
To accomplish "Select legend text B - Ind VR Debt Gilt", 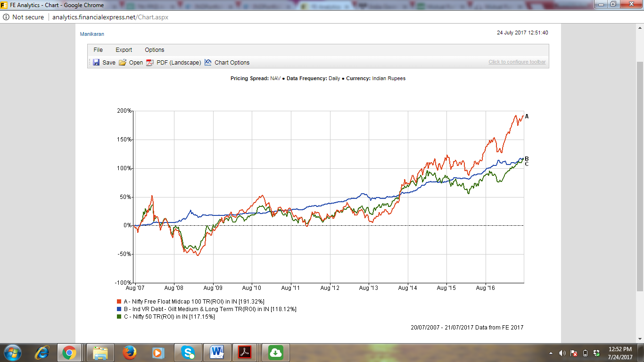I will pyautogui.click(x=210, y=309).
